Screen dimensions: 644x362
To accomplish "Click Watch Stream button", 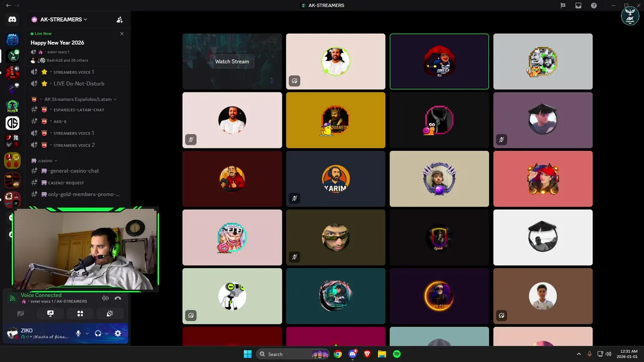I will [232, 61].
